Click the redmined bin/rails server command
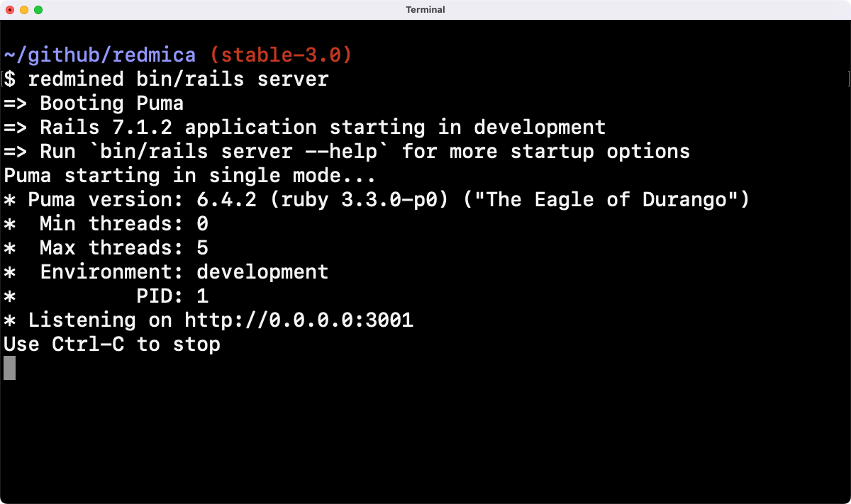The width and height of the screenshot is (851, 504). click(x=178, y=79)
